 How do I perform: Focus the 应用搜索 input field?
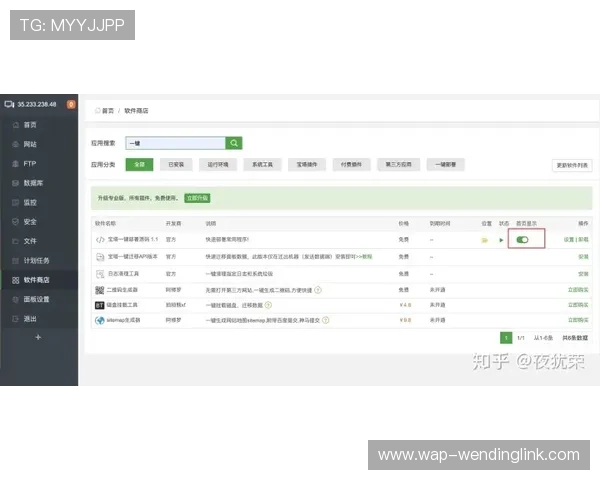pyautogui.click(x=176, y=143)
